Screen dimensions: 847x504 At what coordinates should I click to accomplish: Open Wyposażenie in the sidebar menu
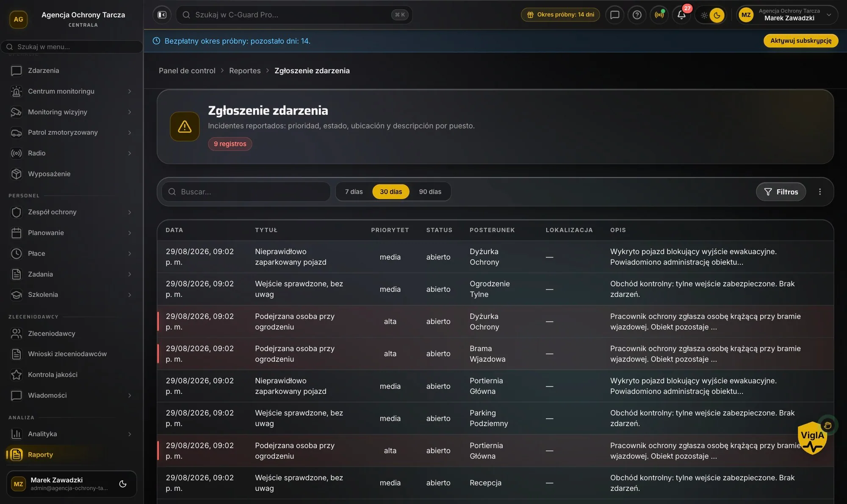click(x=72, y=174)
